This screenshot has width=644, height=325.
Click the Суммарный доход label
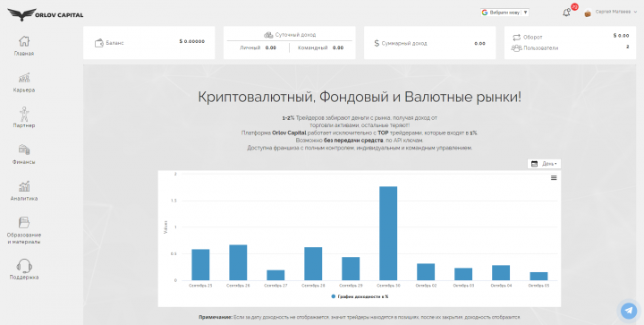pyautogui.click(x=404, y=43)
